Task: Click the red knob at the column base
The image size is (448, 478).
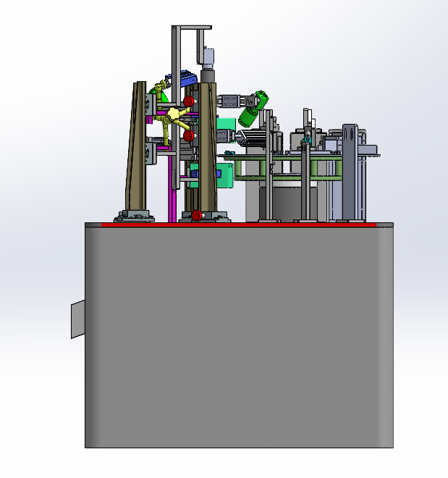Action: coord(197,215)
